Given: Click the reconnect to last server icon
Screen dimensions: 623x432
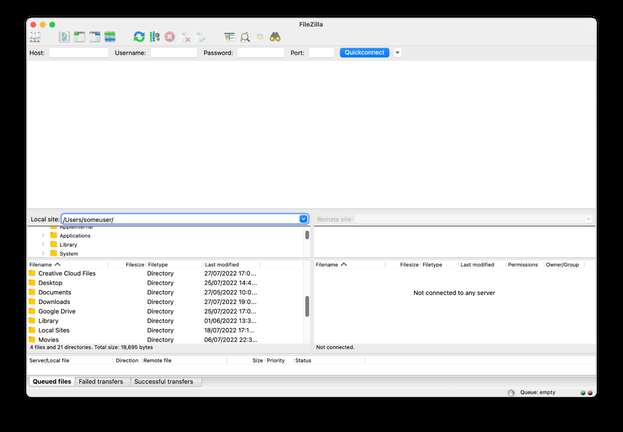Looking at the screenshot, I should (201, 37).
